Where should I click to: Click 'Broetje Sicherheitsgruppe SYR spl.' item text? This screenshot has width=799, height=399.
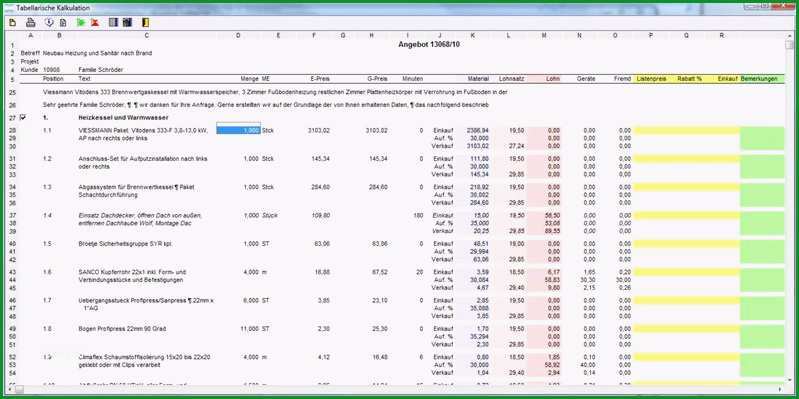click(x=125, y=244)
